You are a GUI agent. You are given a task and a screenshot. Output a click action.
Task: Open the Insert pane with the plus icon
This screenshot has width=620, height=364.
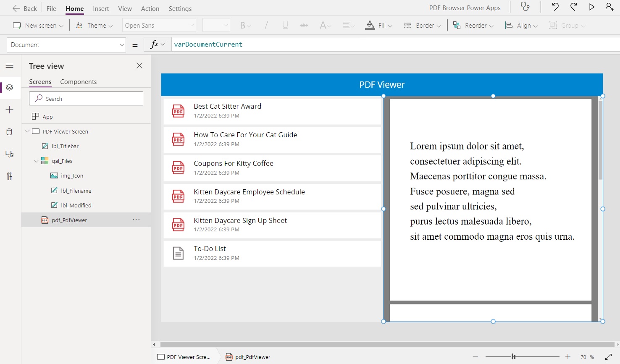tap(9, 110)
